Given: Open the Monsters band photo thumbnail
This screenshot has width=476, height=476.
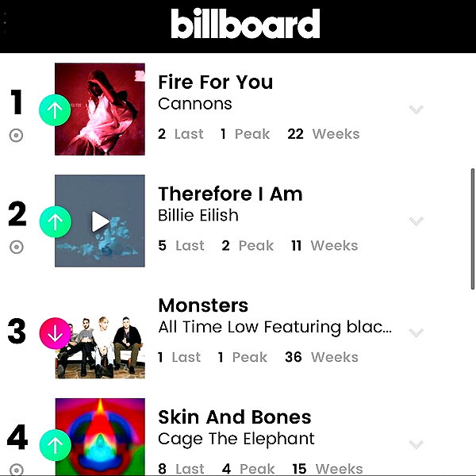Looking at the screenshot, I should pos(100,347).
